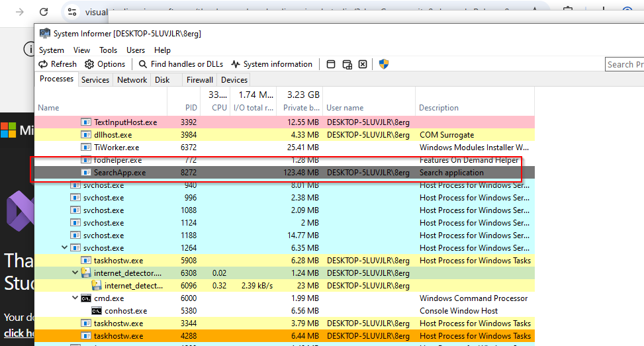Switch to the Network tab

pos(132,79)
